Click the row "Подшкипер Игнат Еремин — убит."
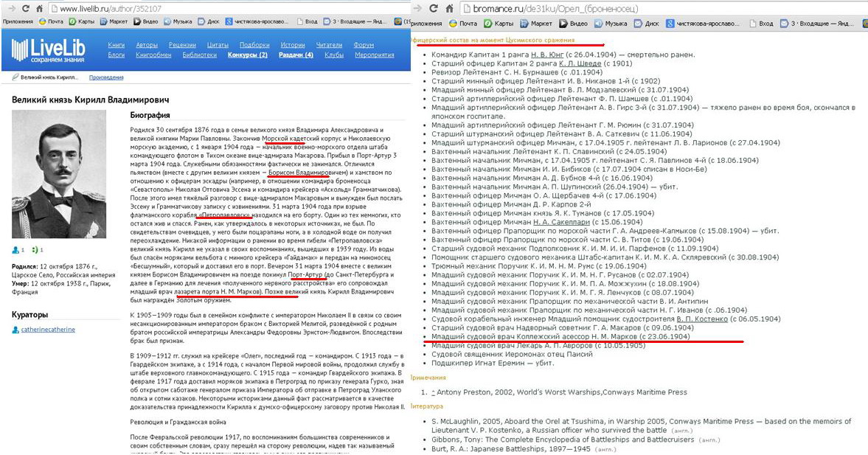Viewport: 868px width, 455px height. coord(493,363)
